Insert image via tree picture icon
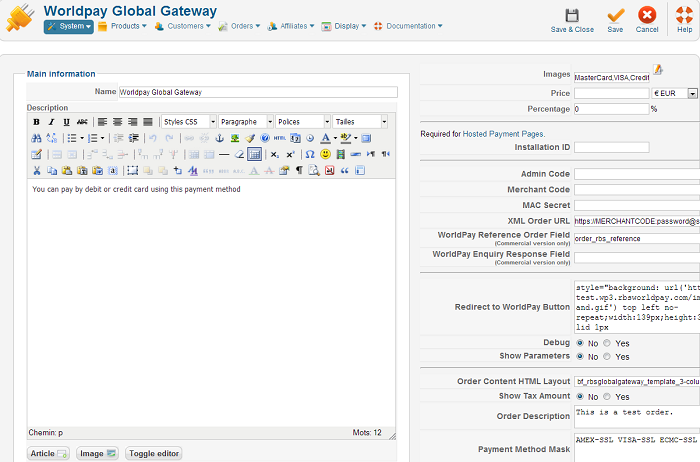700x462 pixels. (234, 138)
